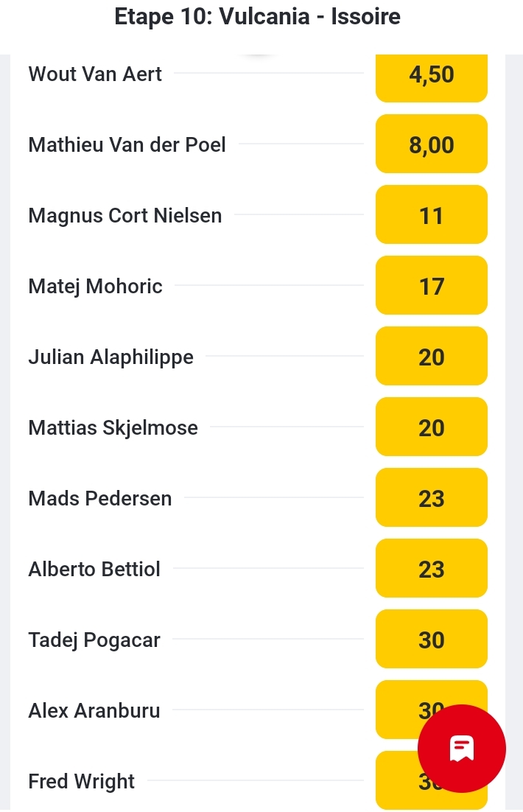Image resolution: width=523 pixels, height=812 pixels.
Task: Select Wout Van Aert odds 4,50
Action: tap(431, 75)
